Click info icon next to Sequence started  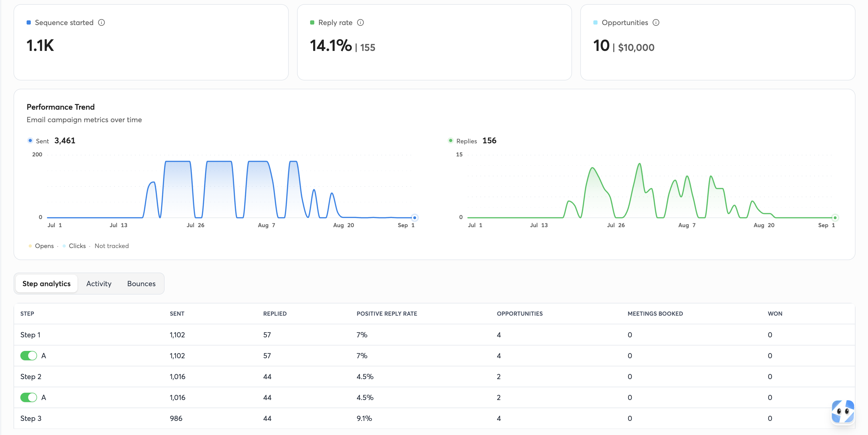pos(101,23)
